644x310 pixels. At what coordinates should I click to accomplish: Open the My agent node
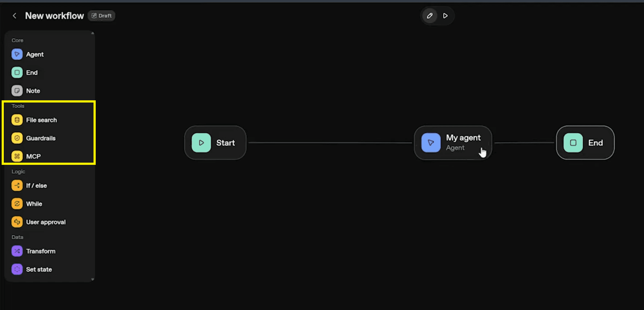453,143
